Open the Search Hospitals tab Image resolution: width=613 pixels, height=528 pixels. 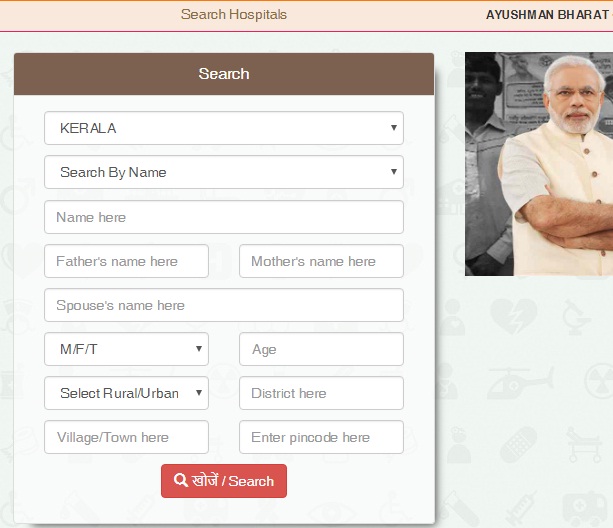(233, 15)
